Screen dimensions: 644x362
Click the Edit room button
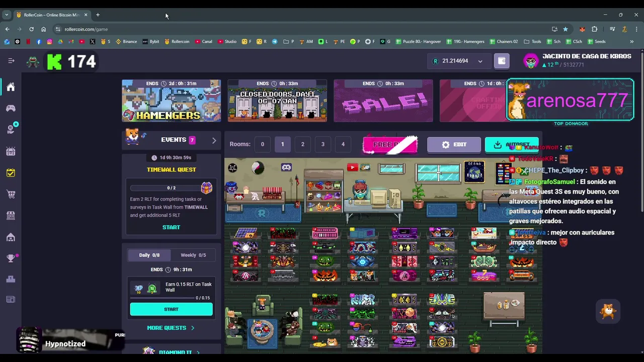[454, 144]
